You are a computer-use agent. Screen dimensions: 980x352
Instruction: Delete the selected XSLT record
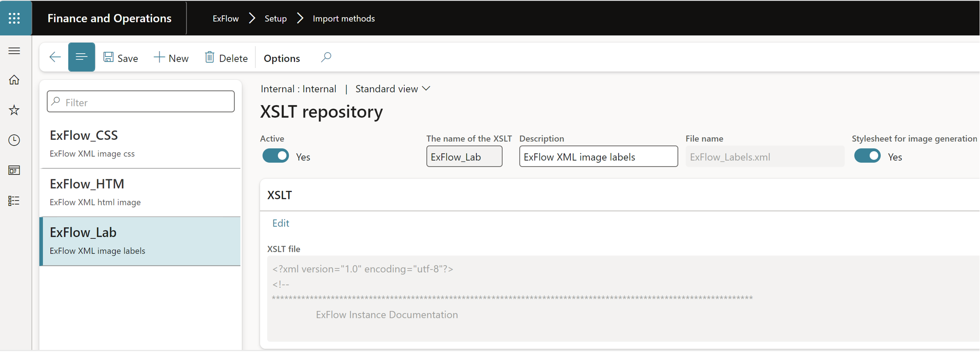point(226,58)
